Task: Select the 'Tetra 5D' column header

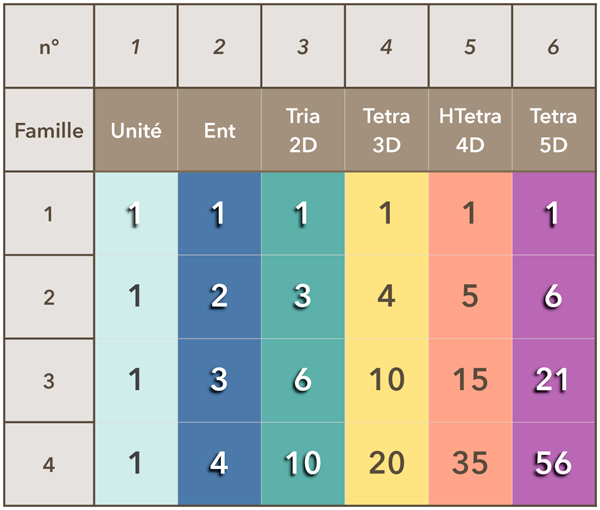Action: tap(553, 131)
